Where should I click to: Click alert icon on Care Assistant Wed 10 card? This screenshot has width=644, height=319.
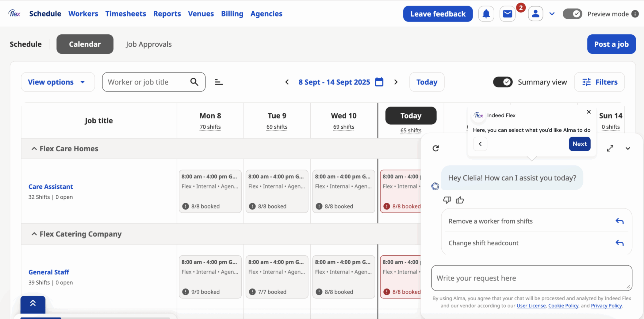pyautogui.click(x=319, y=206)
